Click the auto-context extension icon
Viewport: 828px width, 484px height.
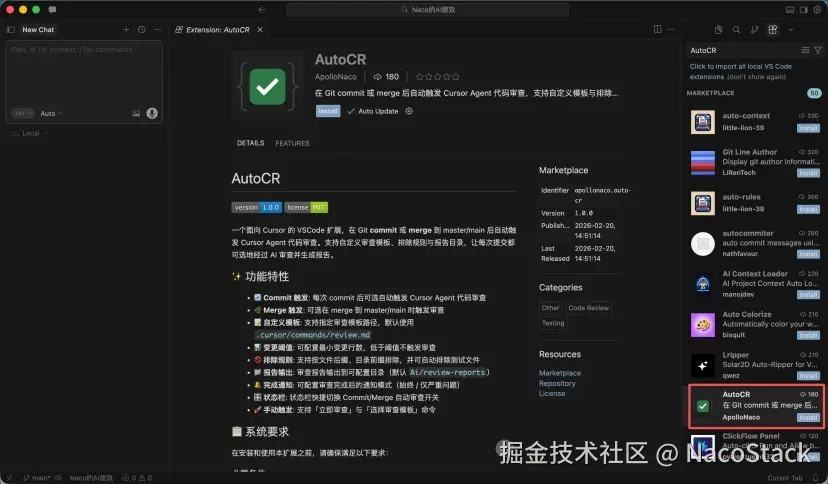703,122
